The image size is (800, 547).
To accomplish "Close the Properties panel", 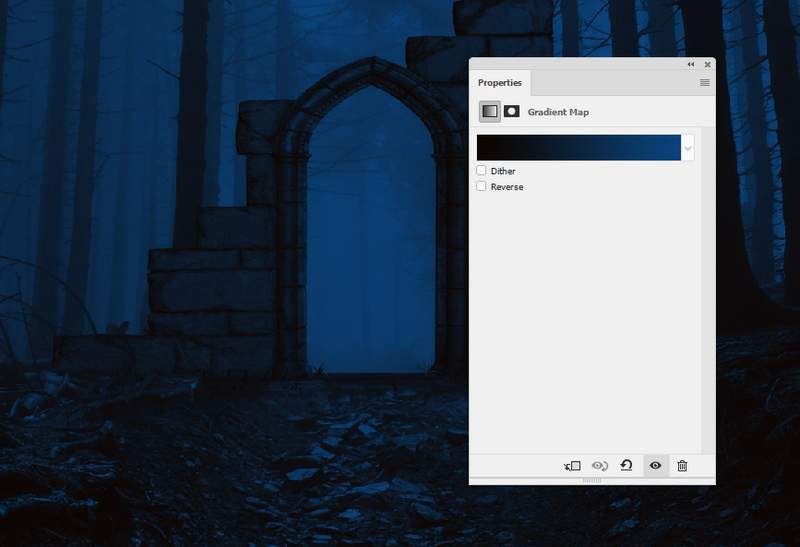I will 708,64.
